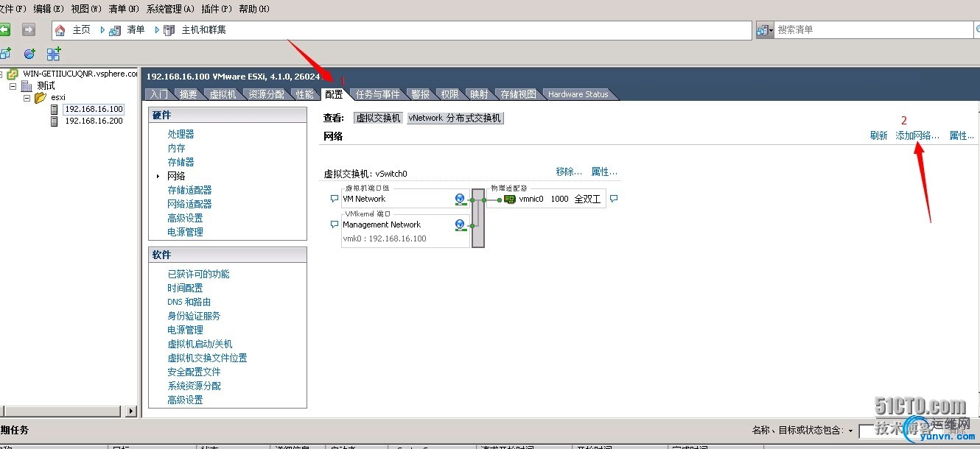Open the 存储适配器 hardware link

tap(189, 190)
